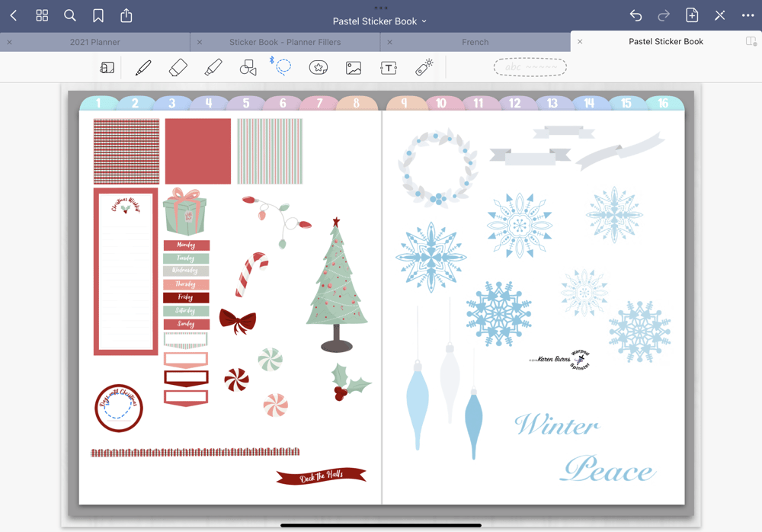The image size is (762, 532).
Task: Activate the Laser Pointer tool
Action: click(x=424, y=67)
